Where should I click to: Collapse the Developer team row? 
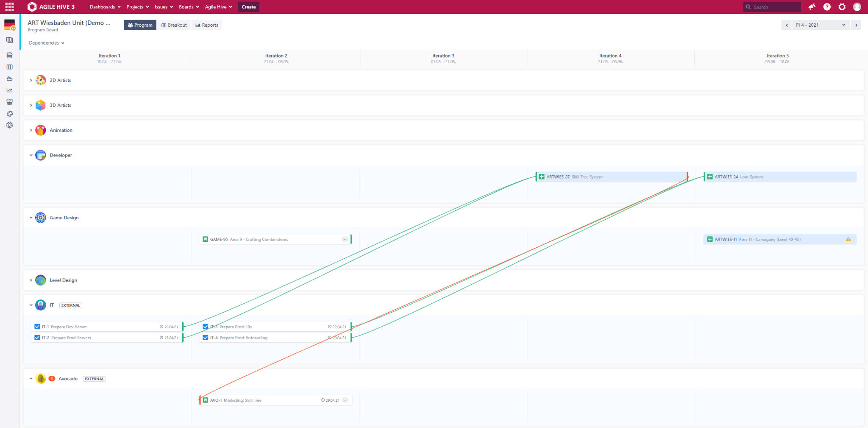point(31,155)
